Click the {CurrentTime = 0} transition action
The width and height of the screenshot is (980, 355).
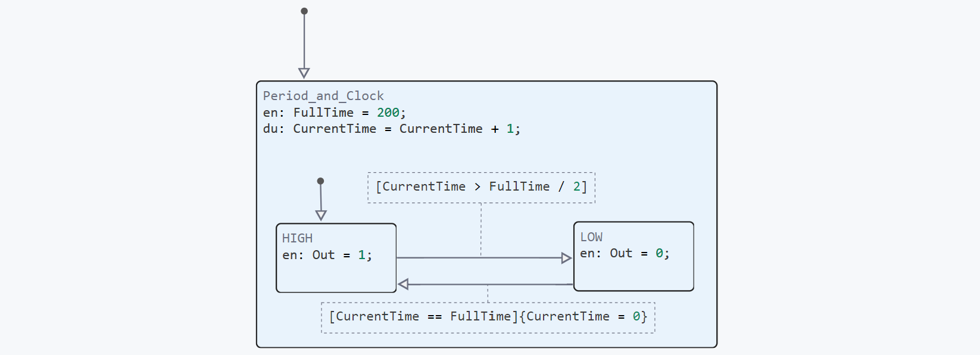[583, 316]
